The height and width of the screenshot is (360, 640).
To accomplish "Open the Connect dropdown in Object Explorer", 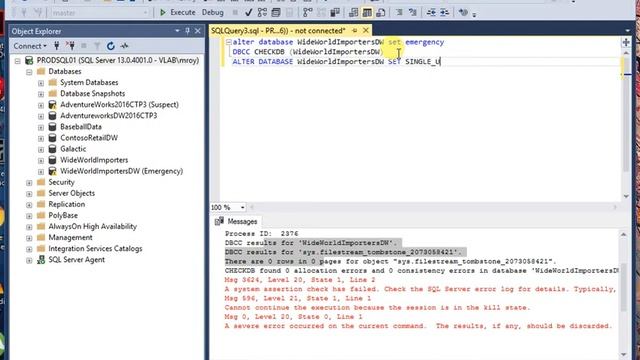I will click(x=30, y=46).
